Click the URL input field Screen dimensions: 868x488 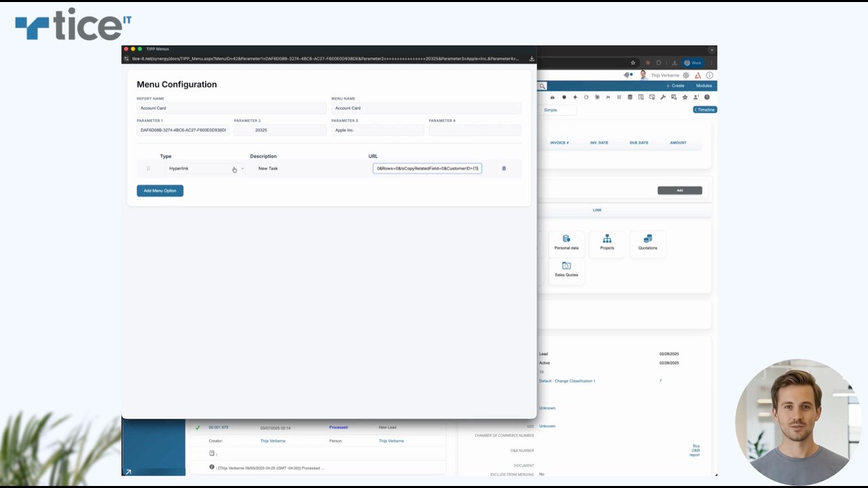[427, 168]
